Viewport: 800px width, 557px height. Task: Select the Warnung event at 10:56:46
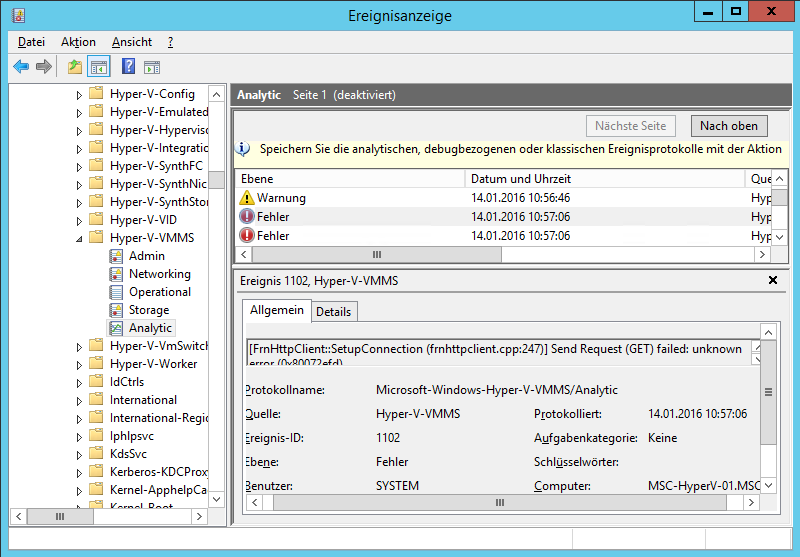pyautogui.click(x=503, y=198)
